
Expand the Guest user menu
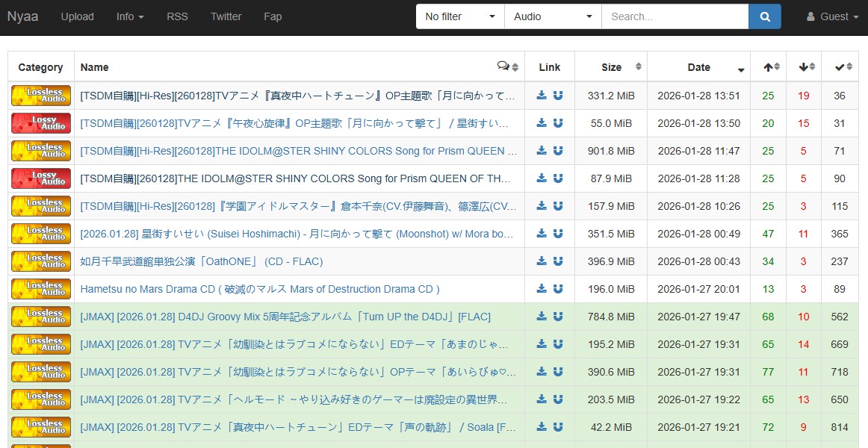point(832,16)
